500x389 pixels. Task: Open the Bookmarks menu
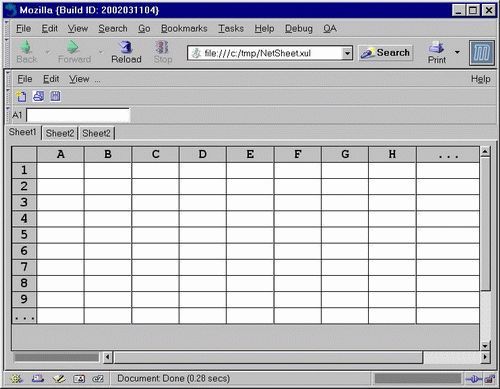pos(184,29)
